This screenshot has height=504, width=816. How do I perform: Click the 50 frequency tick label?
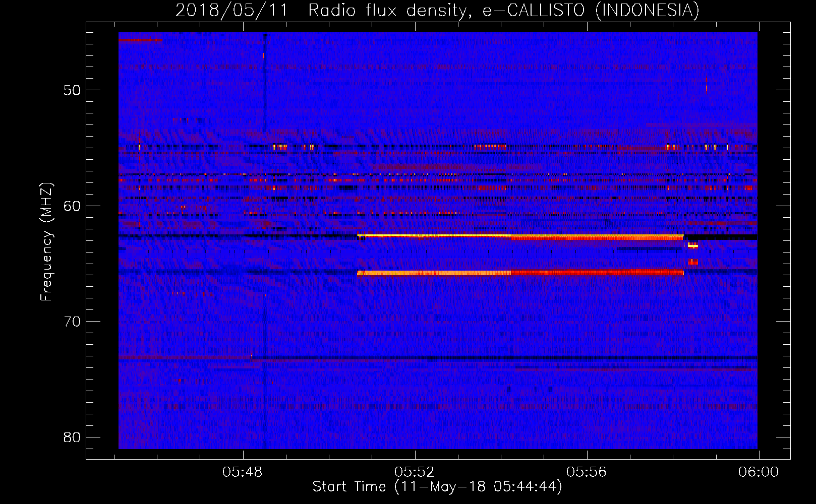pyautogui.click(x=72, y=90)
